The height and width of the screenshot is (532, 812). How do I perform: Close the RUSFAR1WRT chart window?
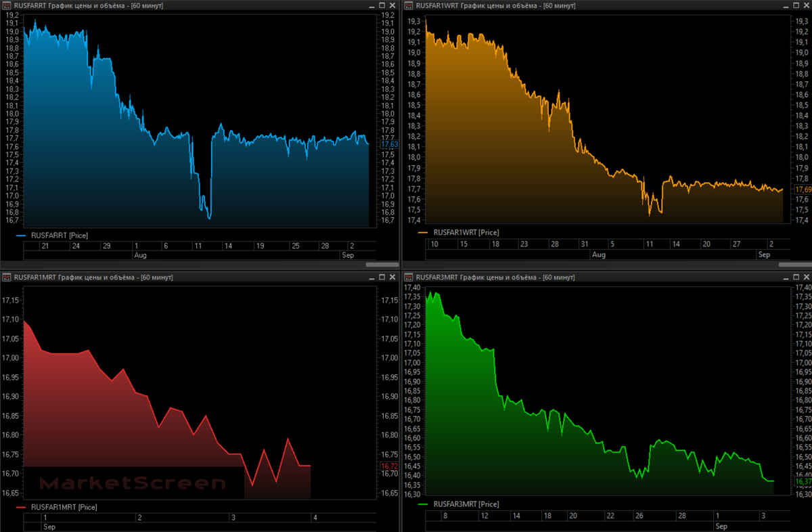(805, 5)
